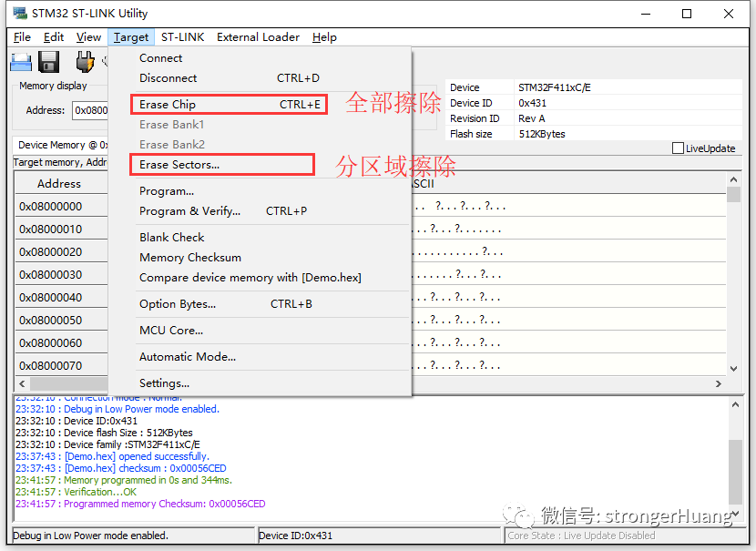Image resolution: width=756 pixels, height=551 pixels.
Task: Open Option Bytes... from the menu
Action: [261, 304]
